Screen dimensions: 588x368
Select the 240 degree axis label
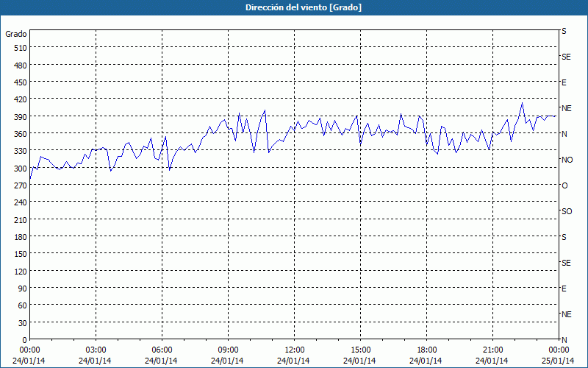21,203
